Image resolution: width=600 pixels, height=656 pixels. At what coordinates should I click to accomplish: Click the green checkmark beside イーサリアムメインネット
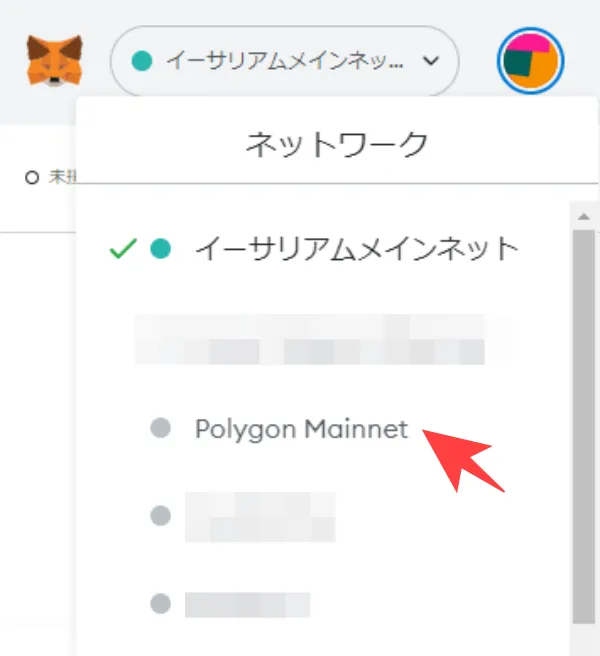pos(123,249)
